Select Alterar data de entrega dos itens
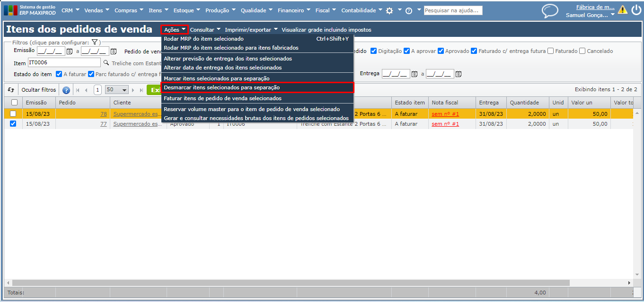Image resolution: width=644 pixels, height=302 pixels. (x=257, y=68)
